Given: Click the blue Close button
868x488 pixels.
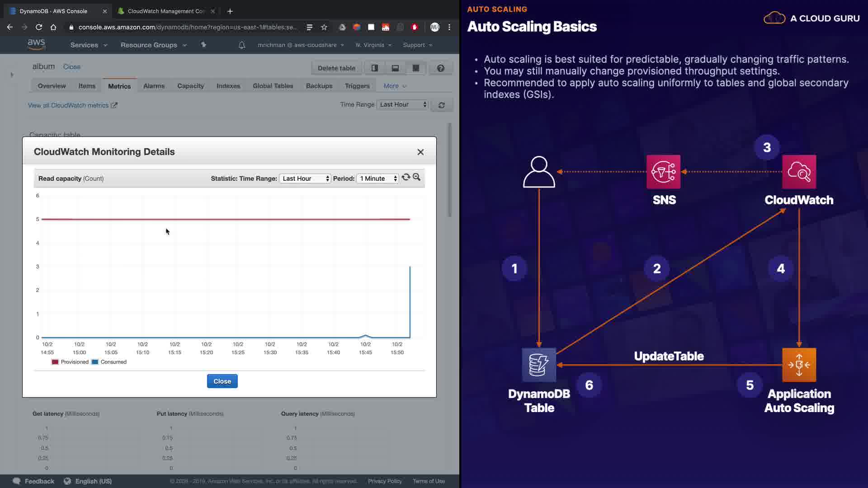Looking at the screenshot, I should point(222,381).
